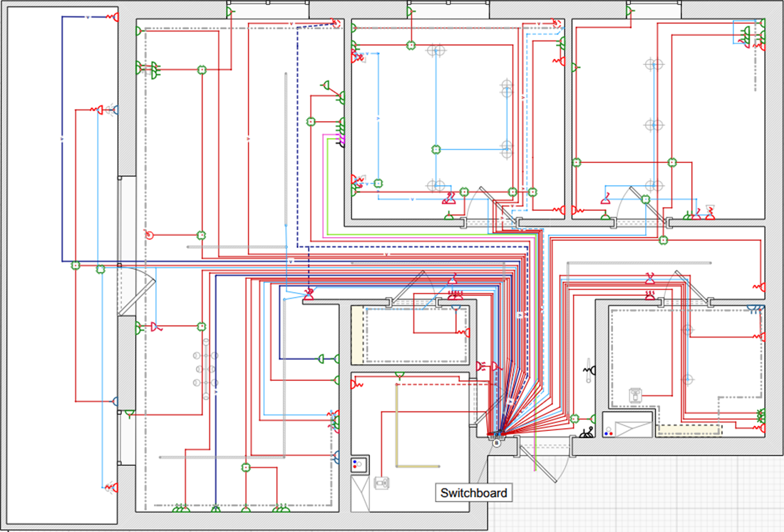The height and width of the screenshot is (532, 784).
Task: Click the green junction box in lower-left room
Action: [245, 468]
